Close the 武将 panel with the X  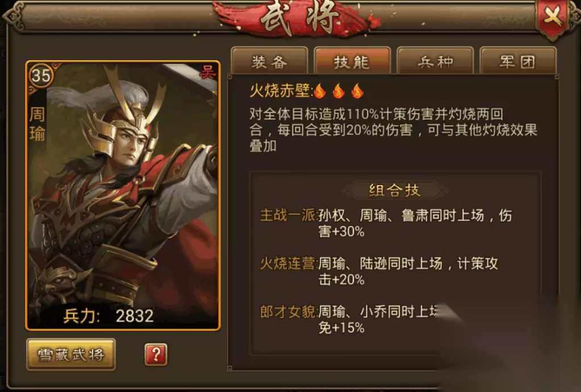[x=553, y=18]
